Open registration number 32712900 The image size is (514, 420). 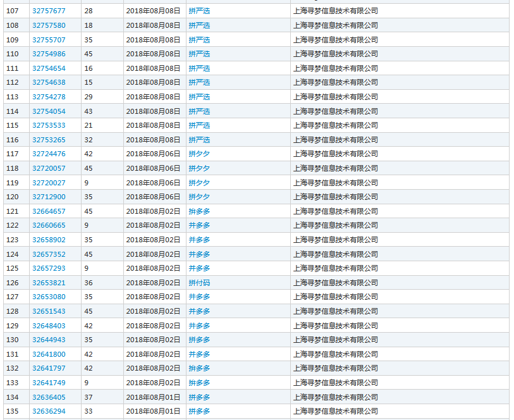[x=49, y=197]
